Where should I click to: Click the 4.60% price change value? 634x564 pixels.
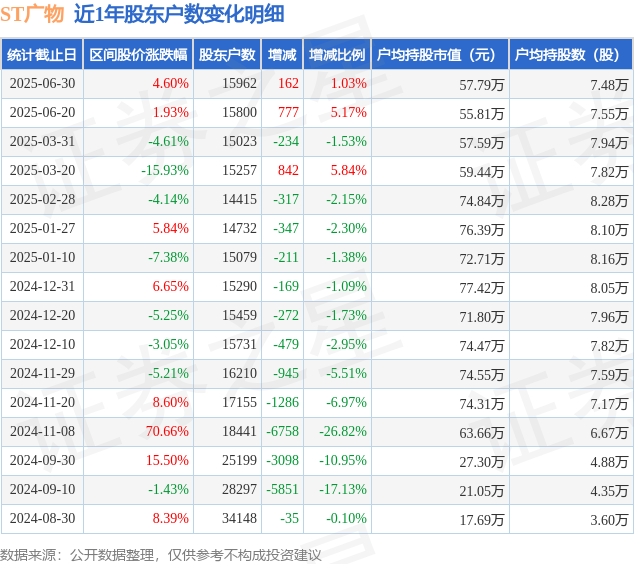pyautogui.click(x=171, y=83)
